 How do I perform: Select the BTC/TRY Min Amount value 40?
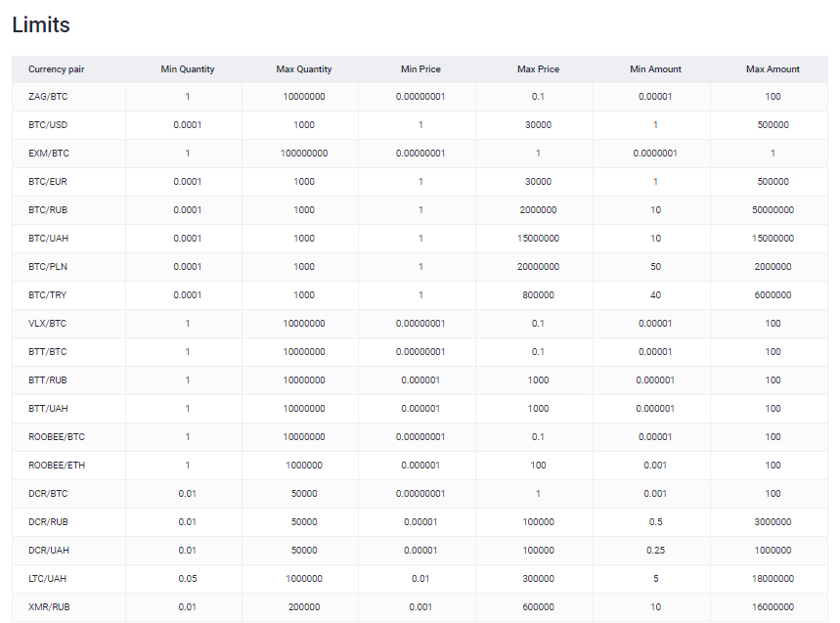click(x=655, y=295)
